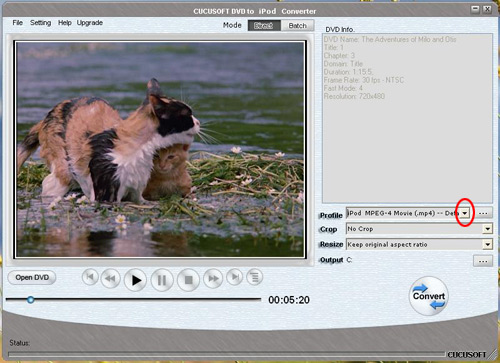Open profile settings ellipsis button
The image size is (500, 363).
483,213
